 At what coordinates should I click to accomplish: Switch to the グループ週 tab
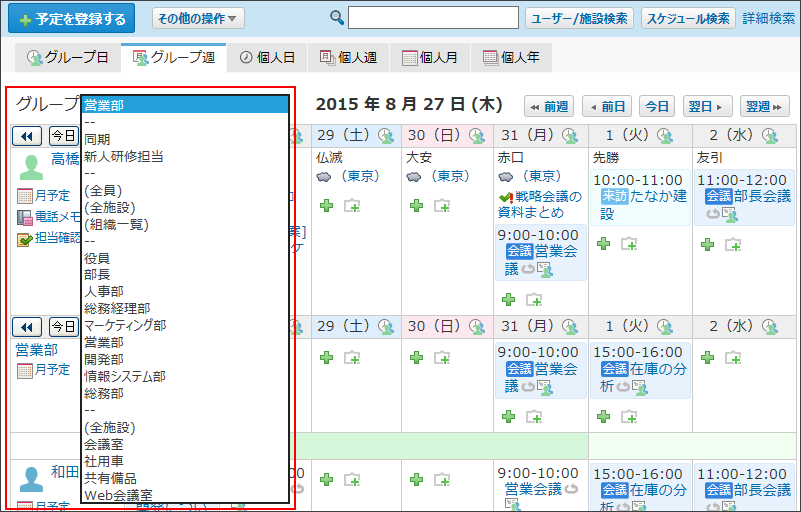pyautogui.click(x=174, y=57)
